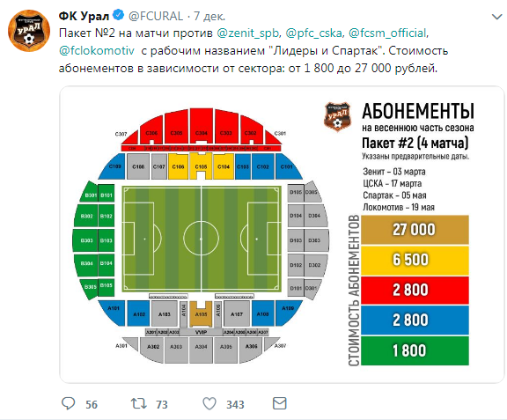Image resolution: width=507 pixels, height=420 pixels.
Task: Click the reply speech bubble icon
Action: (69, 403)
